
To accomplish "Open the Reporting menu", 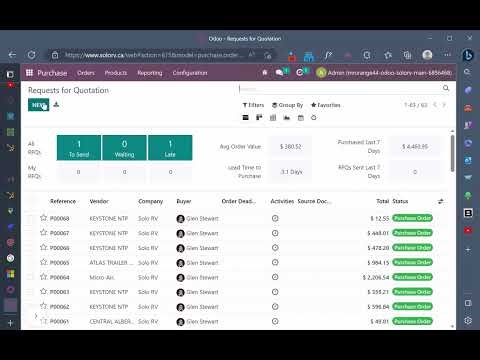I will 150,73.
